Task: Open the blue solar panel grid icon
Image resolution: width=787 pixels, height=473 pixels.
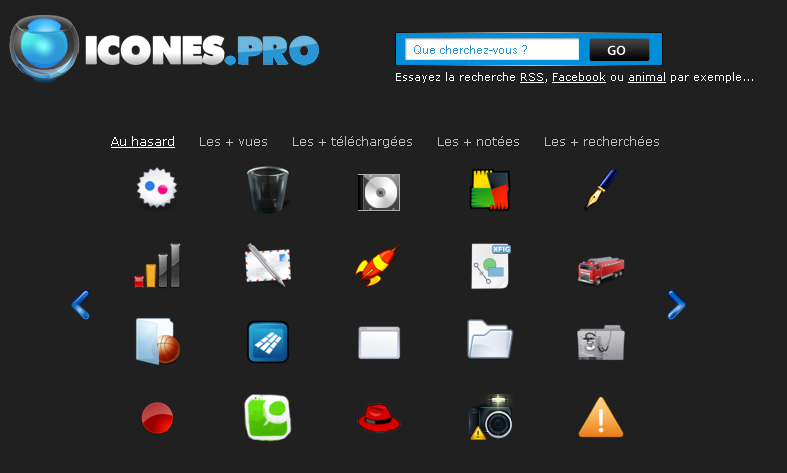Action: 268,342
